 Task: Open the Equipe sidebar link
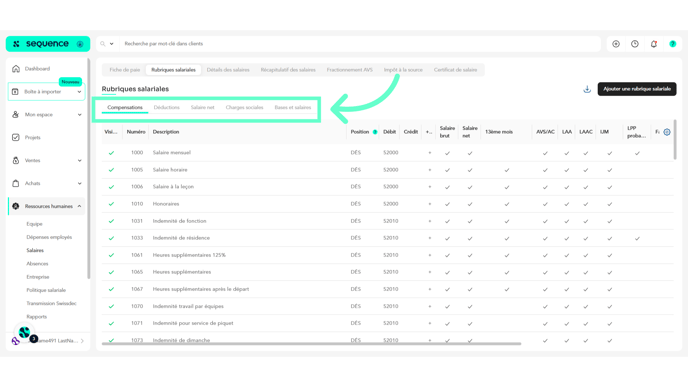point(34,224)
